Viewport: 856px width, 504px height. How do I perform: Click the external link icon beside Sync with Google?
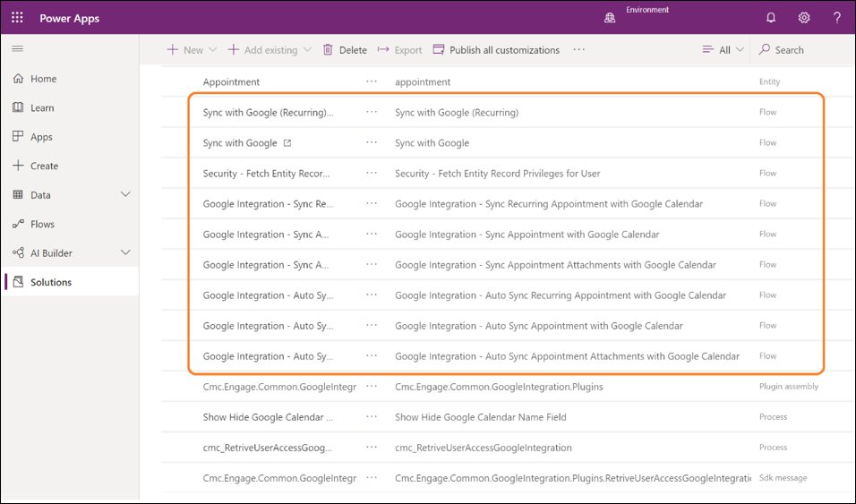click(x=287, y=143)
